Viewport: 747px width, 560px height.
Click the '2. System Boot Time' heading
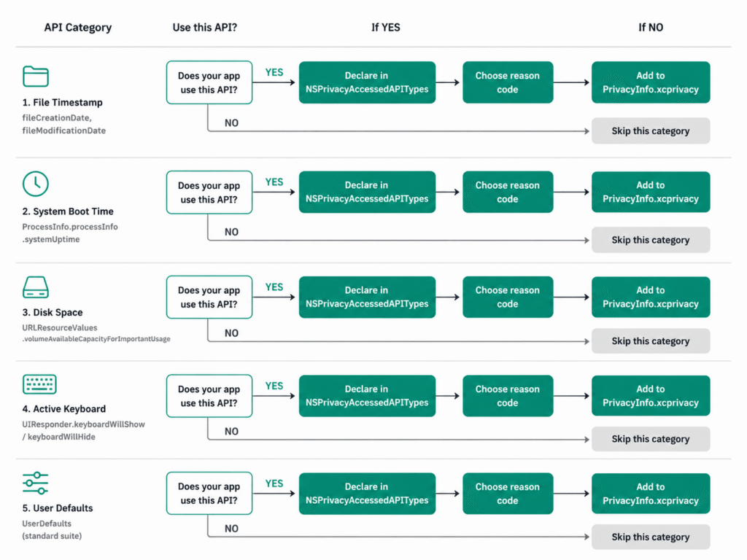[x=68, y=211]
